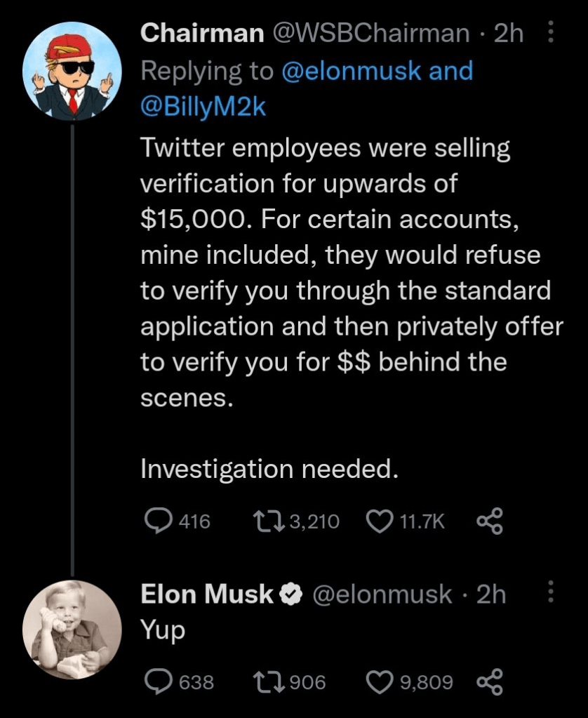Screen dimensions: 588x718
Task: Open more options for Chairman tweet
Action: pos(551,32)
